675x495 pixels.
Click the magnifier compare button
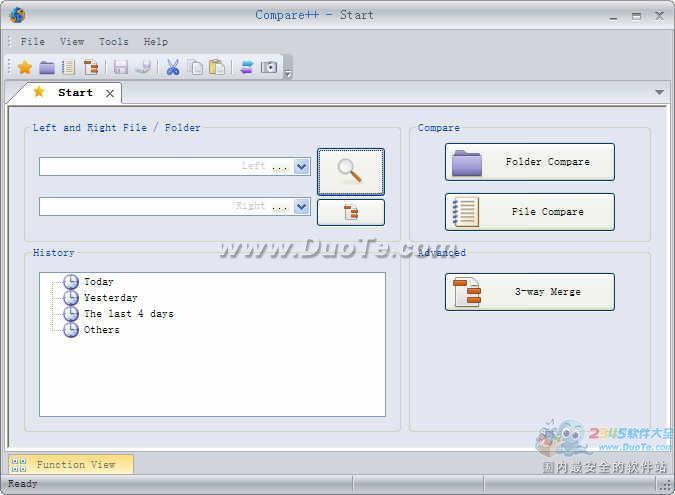tap(351, 172)
